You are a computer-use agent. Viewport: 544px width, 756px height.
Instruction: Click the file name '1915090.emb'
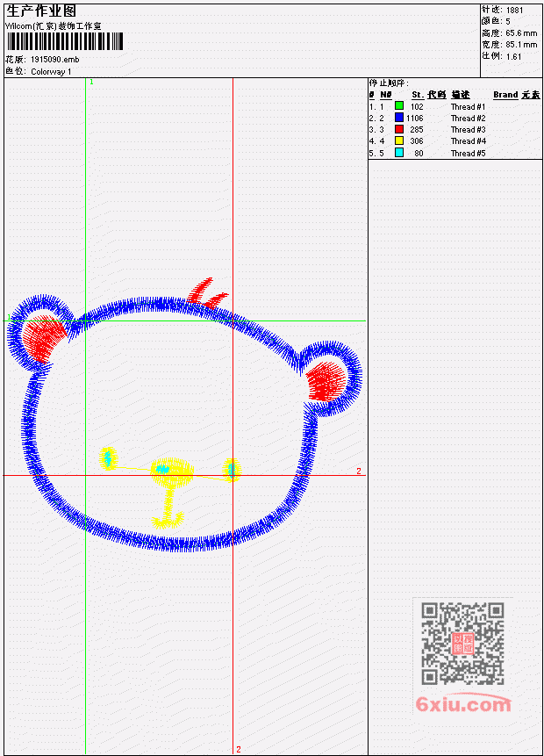[x=55, y=60]
